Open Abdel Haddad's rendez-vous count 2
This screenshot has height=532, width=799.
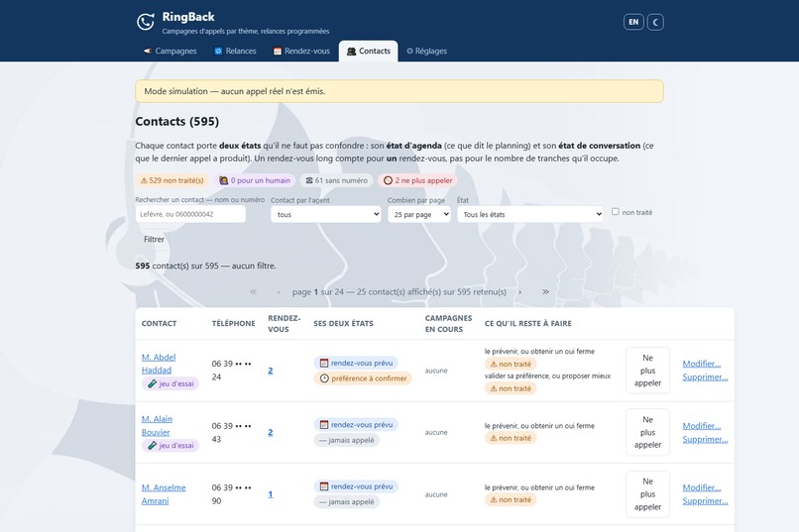[x=270, y=371]
